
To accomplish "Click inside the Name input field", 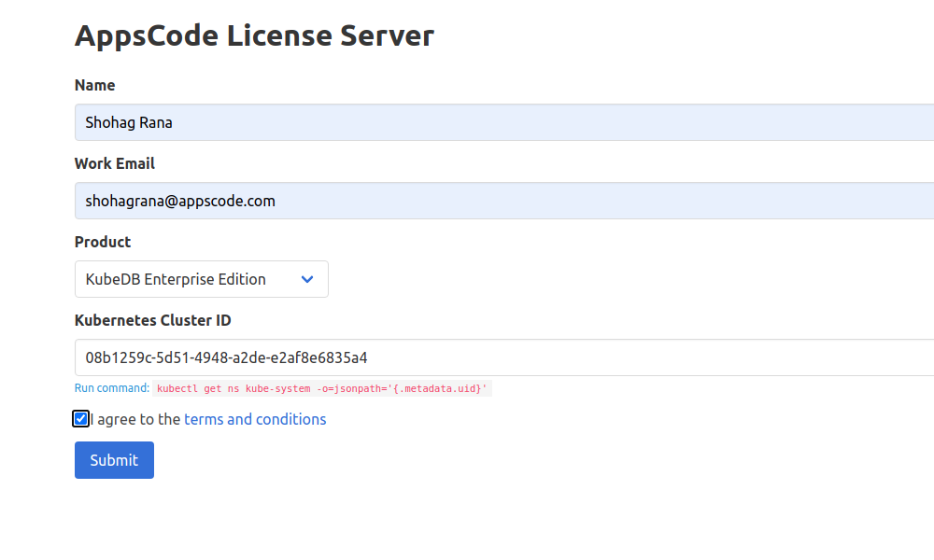I will [x=374, y=122].
